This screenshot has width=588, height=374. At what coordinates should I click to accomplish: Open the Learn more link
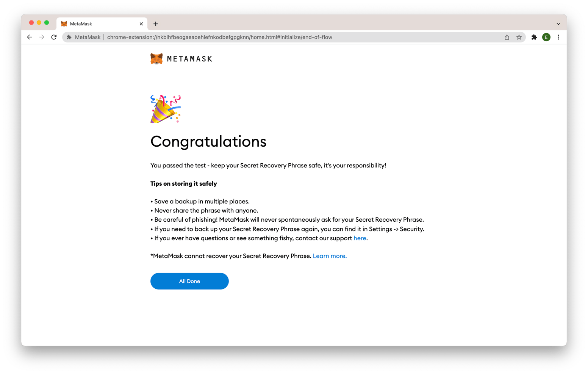(330, 256)
